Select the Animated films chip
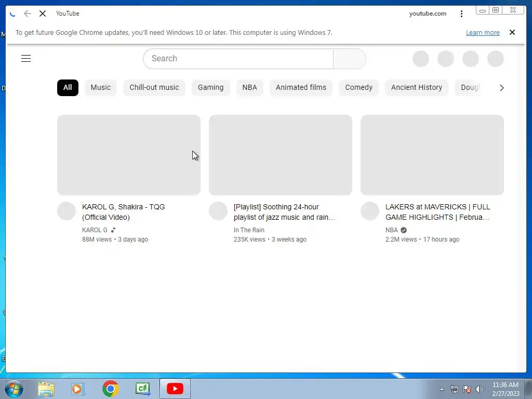Image resolution: width=532 pixels, height=399 pixels. pyautogui.click(x=301, y=87)
